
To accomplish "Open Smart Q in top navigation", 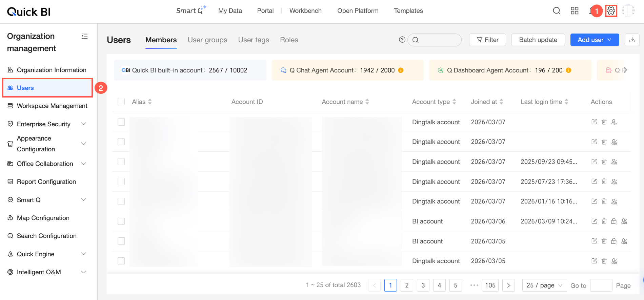I will point(191,10).
